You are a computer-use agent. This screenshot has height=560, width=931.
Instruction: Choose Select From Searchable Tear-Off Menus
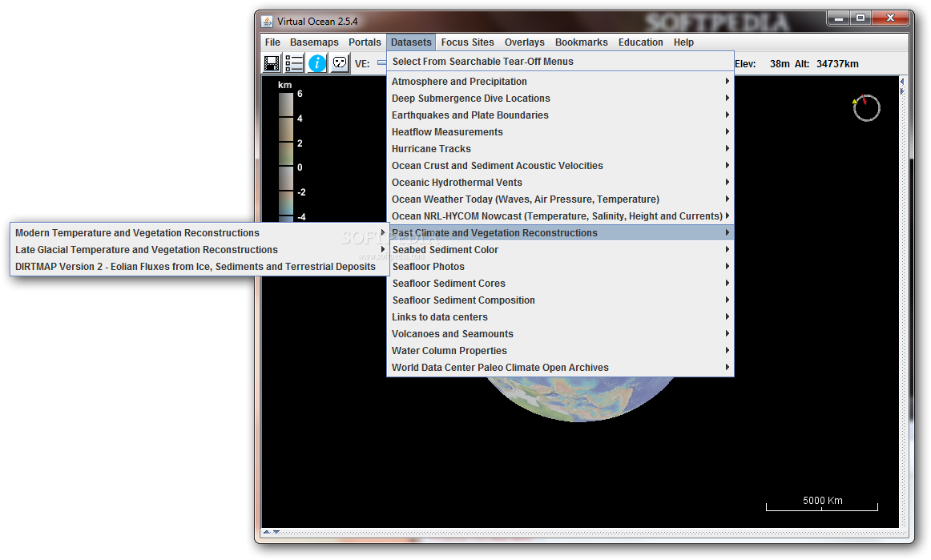561,62
